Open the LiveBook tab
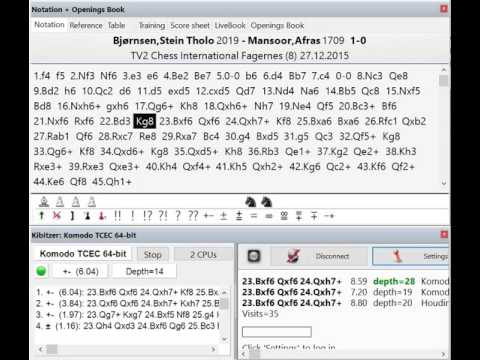 point(230,25)
